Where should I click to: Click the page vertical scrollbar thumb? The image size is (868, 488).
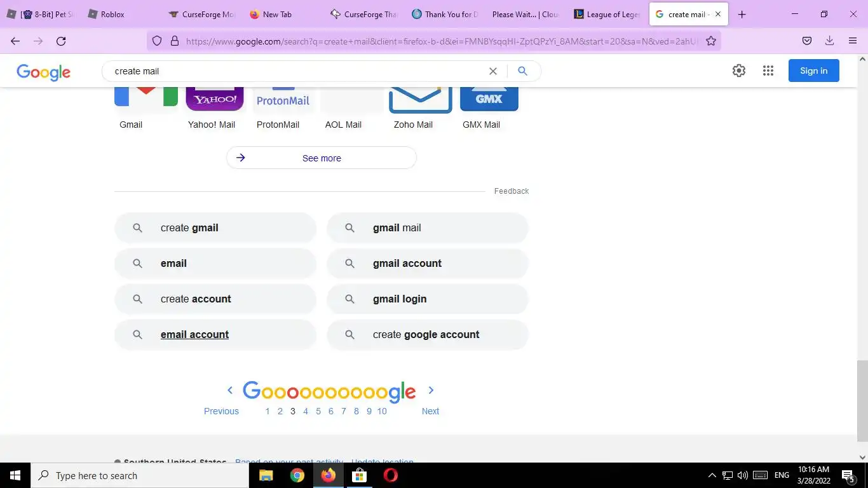click(x=862, y=400)
